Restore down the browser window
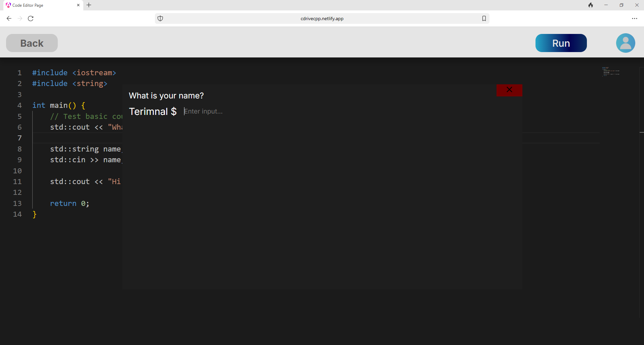The width and height of the screenshot is (644, 345). (621, 5)
